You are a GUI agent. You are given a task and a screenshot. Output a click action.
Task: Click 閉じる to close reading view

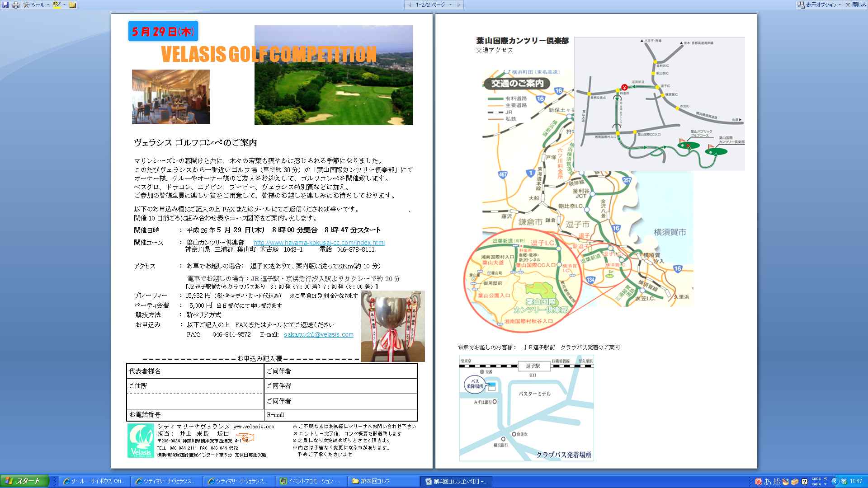(x=856, y=5)
